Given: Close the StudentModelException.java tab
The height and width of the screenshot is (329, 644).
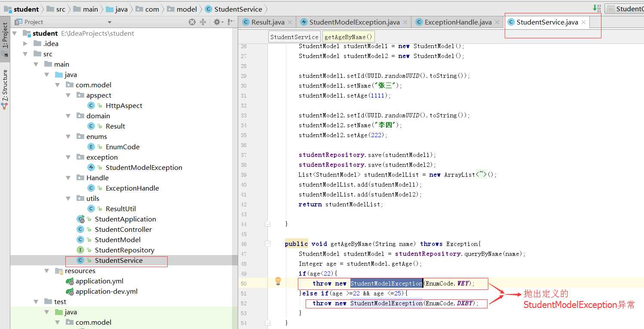Looking at the screenshot, I should click(x=405, y=22).
